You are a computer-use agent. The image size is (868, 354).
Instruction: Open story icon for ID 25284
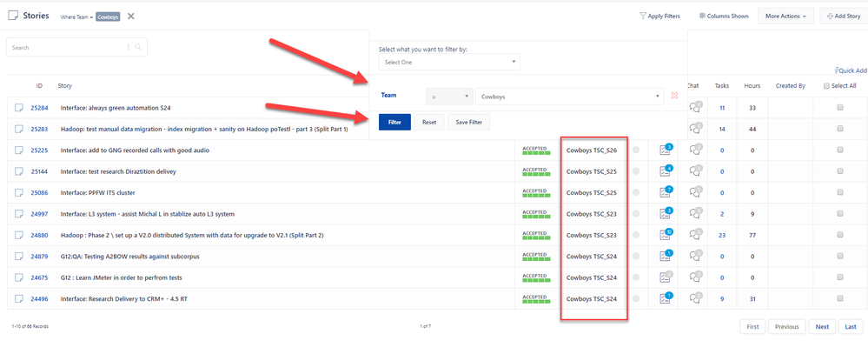coord(19,108)
